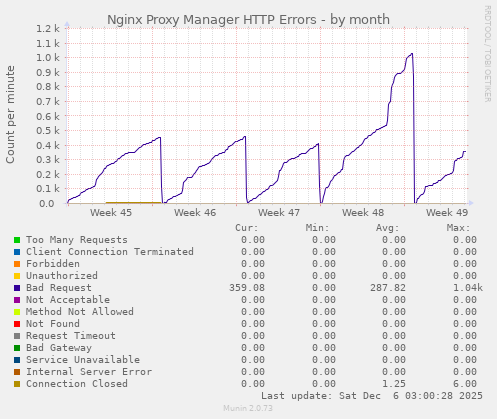497x419 pixels.
Task: Click the 1.0 k y-axis value
Action: click(x=48, y=58)
